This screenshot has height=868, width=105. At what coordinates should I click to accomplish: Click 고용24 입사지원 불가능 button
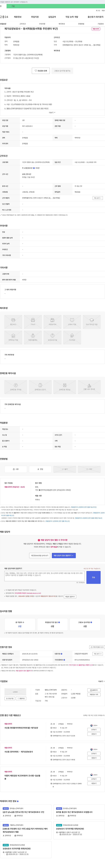(x=62, y=71)
